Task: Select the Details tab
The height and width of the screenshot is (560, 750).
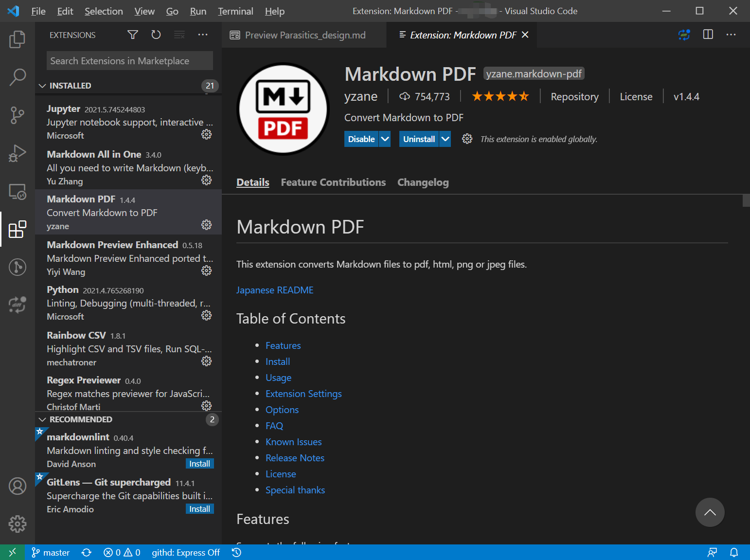Action: pos(253,182)
